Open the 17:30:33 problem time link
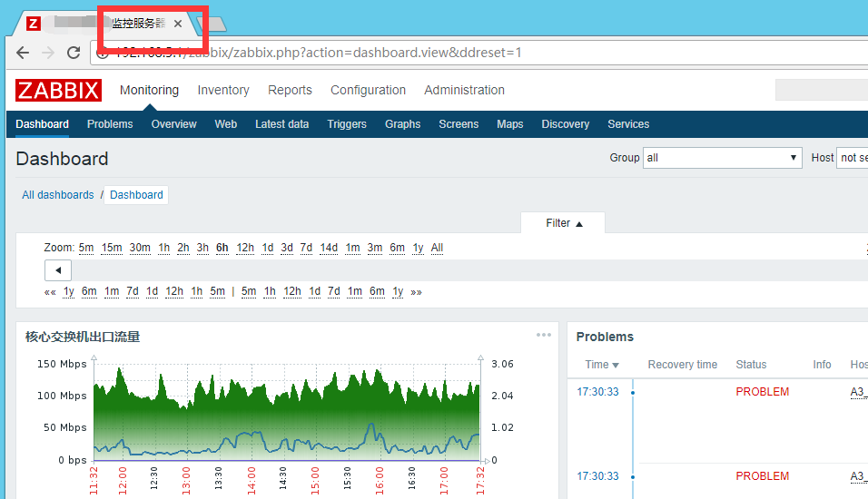The image size is (868, 499). pyautogui.click(x=597, y=392)
